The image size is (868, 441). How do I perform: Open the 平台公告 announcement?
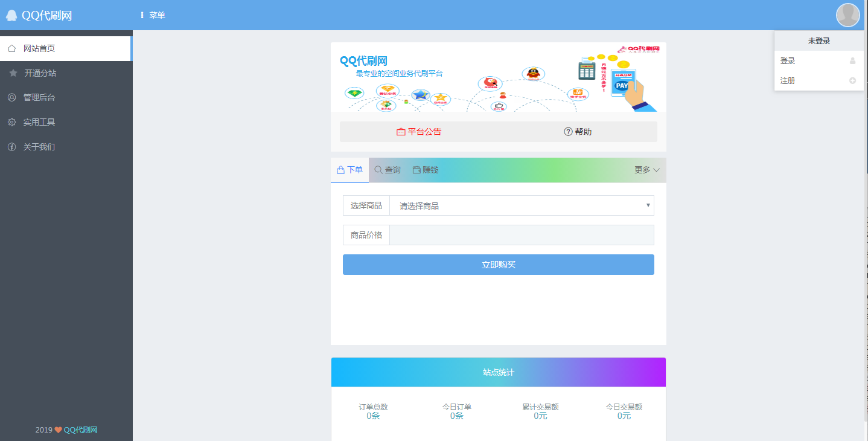(419, 132)
